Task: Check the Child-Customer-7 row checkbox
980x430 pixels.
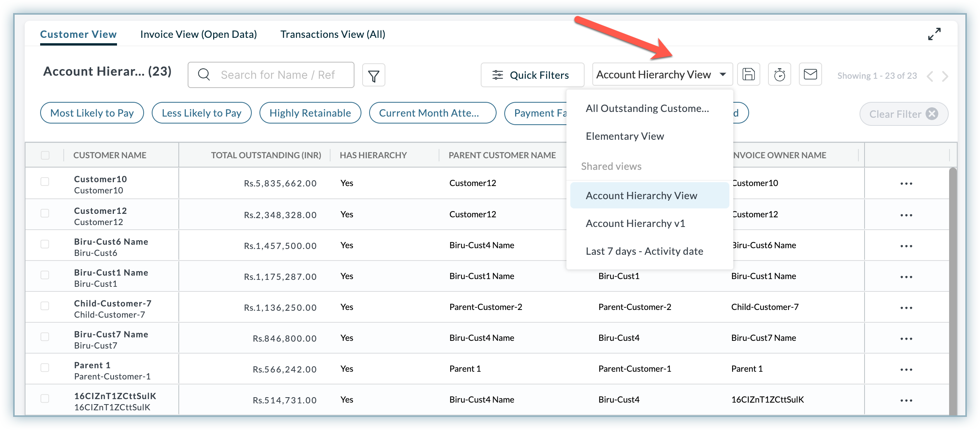Action: [45, 306]
